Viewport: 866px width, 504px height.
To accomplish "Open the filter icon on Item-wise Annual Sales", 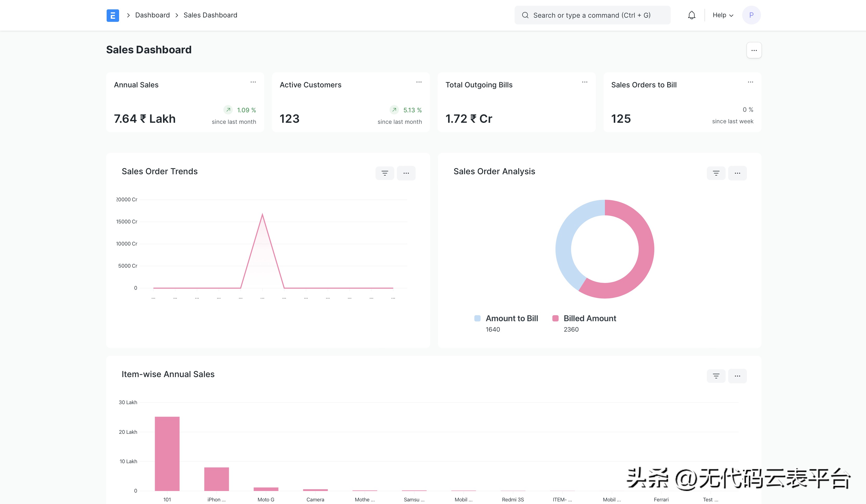I will (716, 376).
